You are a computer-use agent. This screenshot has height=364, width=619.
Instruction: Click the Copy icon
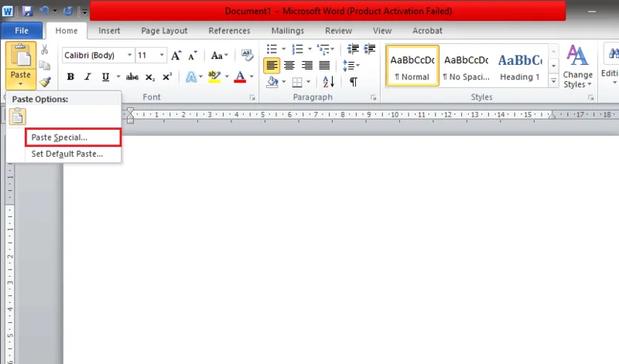45,66
